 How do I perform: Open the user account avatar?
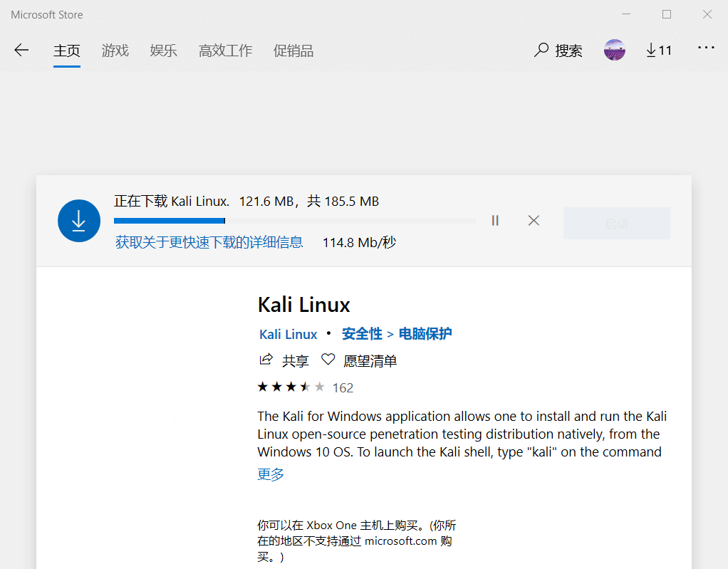pyautogui.click(x=614, y=50)
